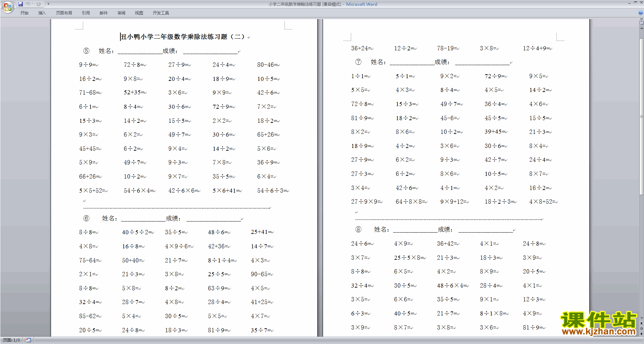Viewport: 644px width, 344px height.
Task: Select the 引用 ribbon tab
Action: tap(86, 13)
